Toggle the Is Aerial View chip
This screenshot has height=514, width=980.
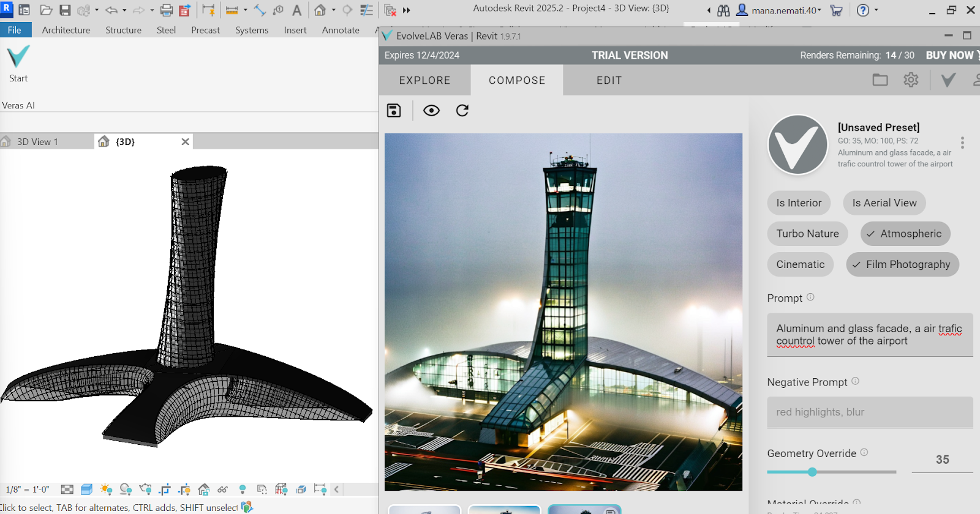tap(884, 203)
